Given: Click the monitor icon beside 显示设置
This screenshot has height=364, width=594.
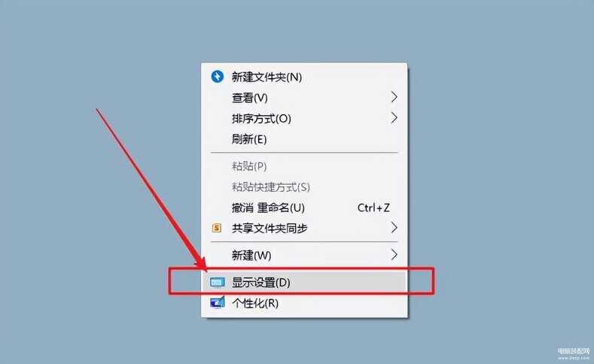Looking at the screenshot, I should (x=217, y=283).
